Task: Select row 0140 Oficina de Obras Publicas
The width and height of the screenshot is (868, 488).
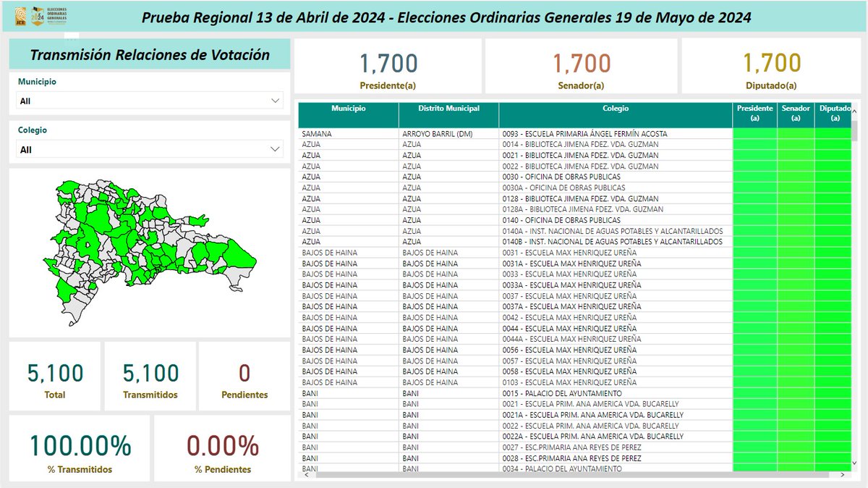Action: pos(575,220)
